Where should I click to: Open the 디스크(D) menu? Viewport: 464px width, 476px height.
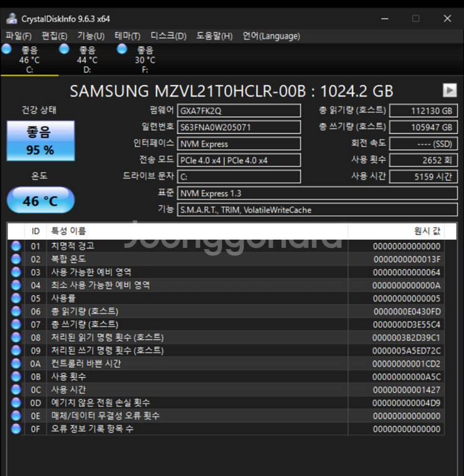(x=169, y=36)
